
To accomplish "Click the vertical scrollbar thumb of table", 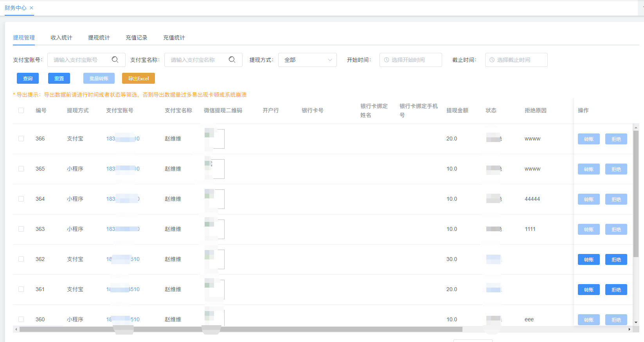I will point(636,194).
